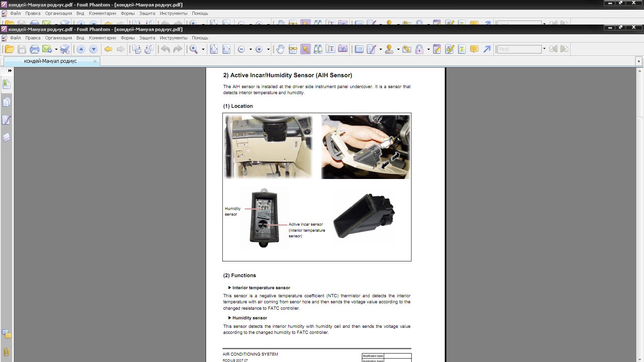
Task: Click the Open folder icon in toolbar
Action: pyautogui.click(x=9, y=49)
